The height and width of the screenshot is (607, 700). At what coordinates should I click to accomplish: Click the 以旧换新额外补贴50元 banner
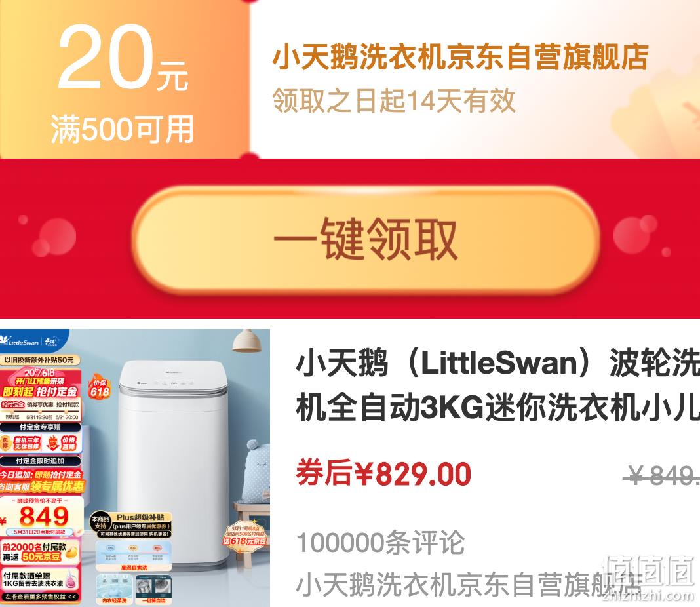(x=39, y=360)
